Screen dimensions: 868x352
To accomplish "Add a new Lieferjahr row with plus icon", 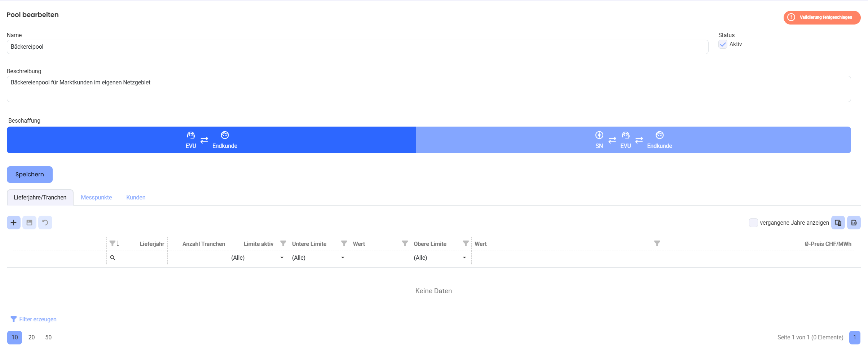I will [x=14, y=223].
